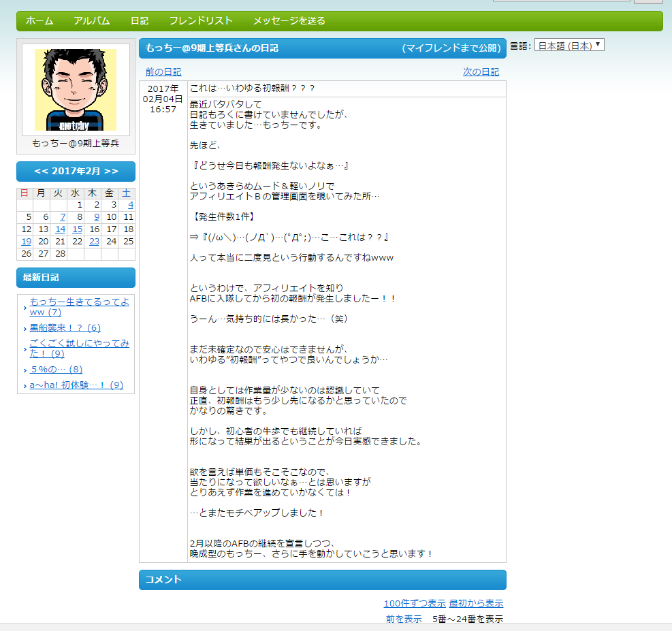The image size is (672, 631).
Task: Select calendar date 14
Action: tap(61, 229)
